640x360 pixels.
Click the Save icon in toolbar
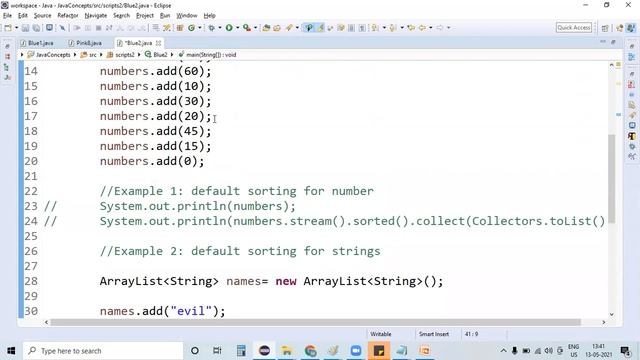25,28
